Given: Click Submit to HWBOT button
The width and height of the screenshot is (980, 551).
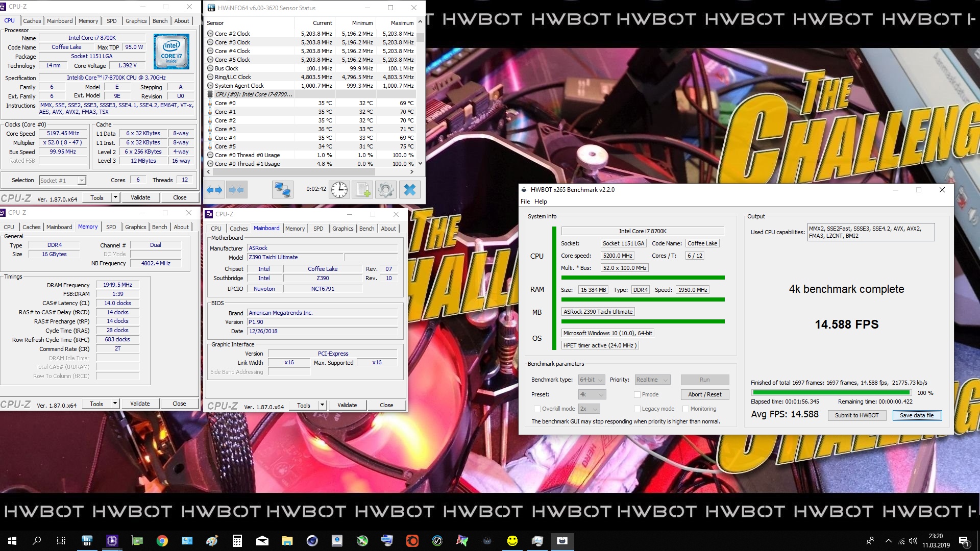Looking at the screenshot, I should pyautogui.click(x=856, y=415).
